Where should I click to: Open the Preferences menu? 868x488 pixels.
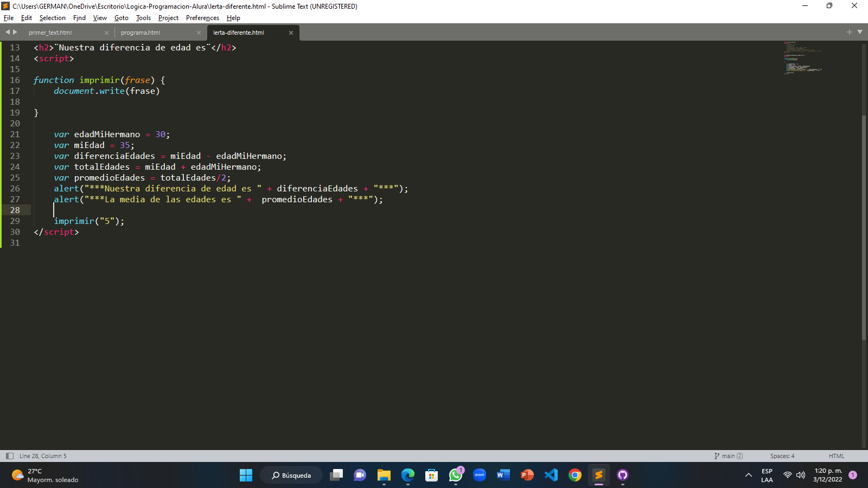pyautogui.click(x=202, y=18)
